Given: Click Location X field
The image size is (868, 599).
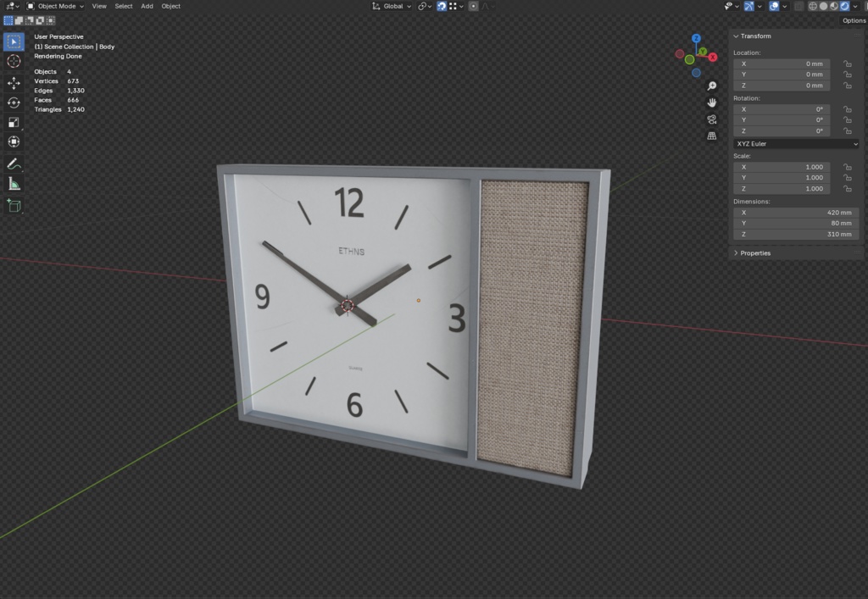Looking at the screenshot, I should (x=782, y=64).
